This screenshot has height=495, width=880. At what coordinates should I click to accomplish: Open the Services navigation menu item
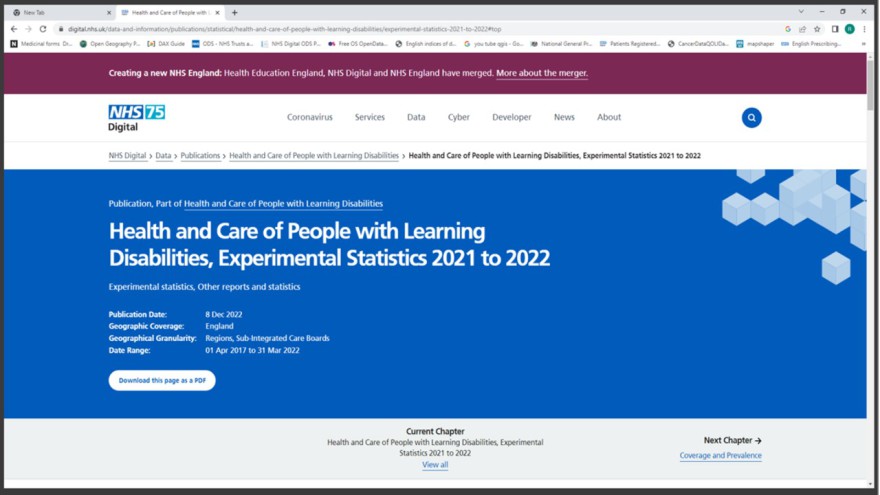click(x=369, y=117)
